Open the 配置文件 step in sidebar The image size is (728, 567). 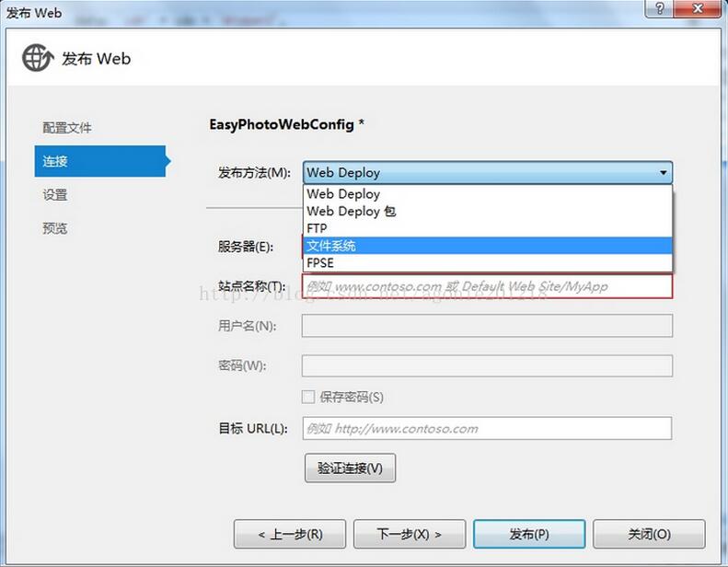coord(67,127)
